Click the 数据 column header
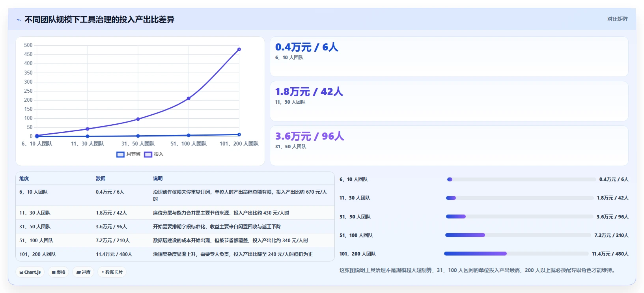 click(101, 179)
